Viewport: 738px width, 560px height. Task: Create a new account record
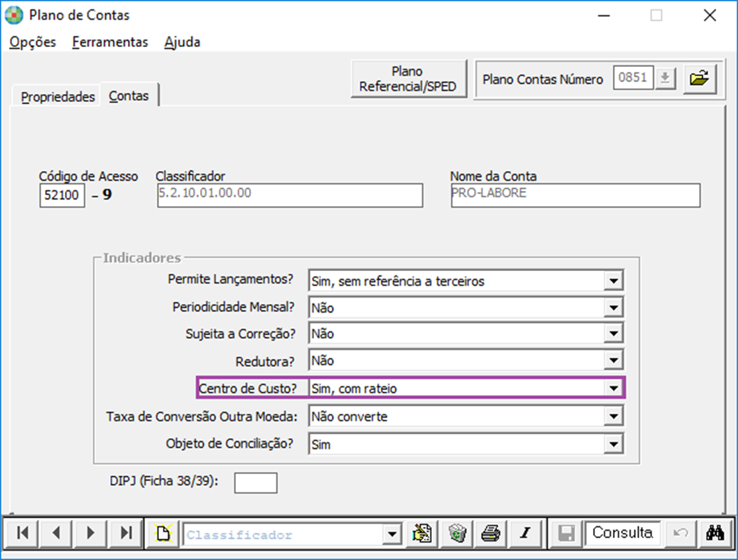click(x=163, y=533)
